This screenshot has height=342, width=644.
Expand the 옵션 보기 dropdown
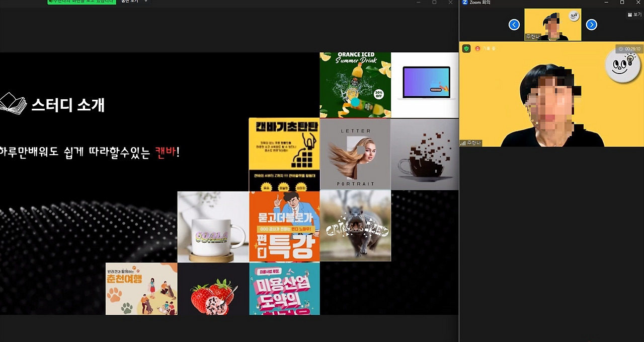pos(134,2)
